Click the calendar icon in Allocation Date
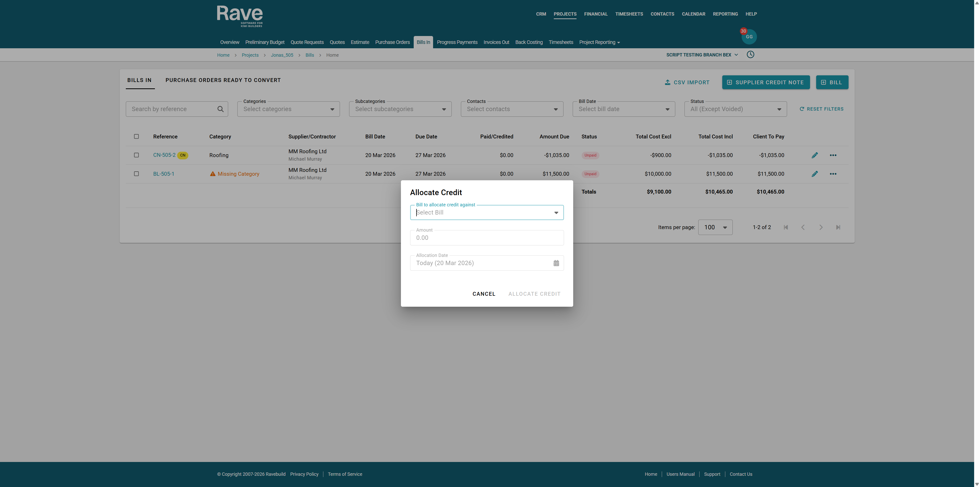The width and height of the screenshot is (980, 487). tap(556, 263)
